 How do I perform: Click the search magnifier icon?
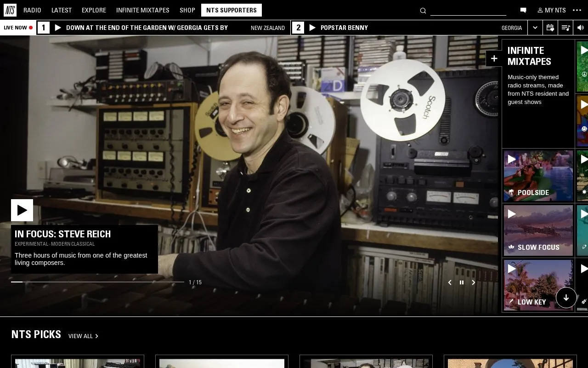(x=423, y=11)
